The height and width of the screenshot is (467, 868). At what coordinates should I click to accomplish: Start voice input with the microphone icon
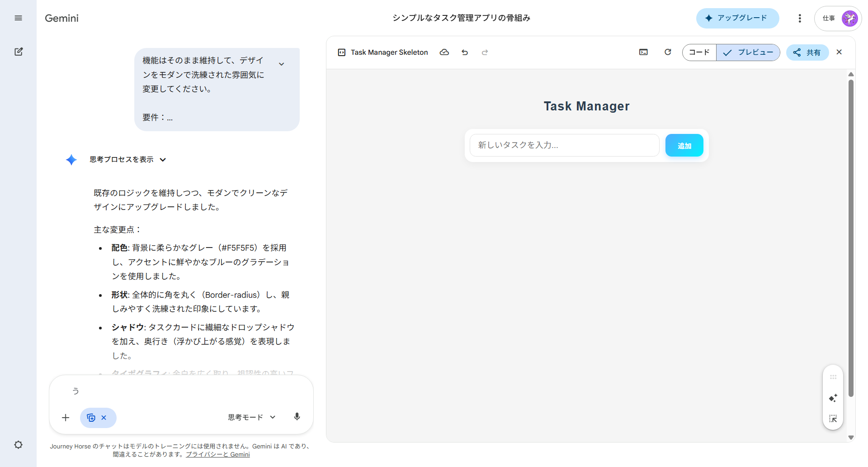(x=297, y=417)
